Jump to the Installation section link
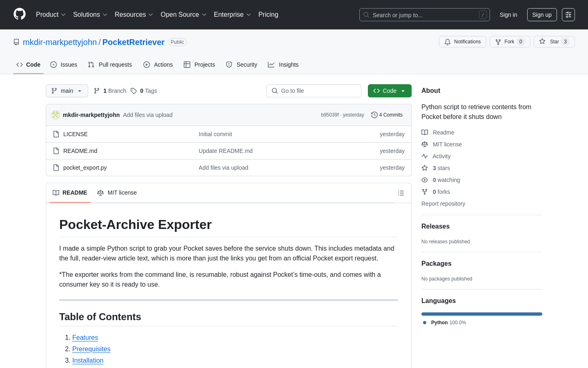 click(88, 360)
